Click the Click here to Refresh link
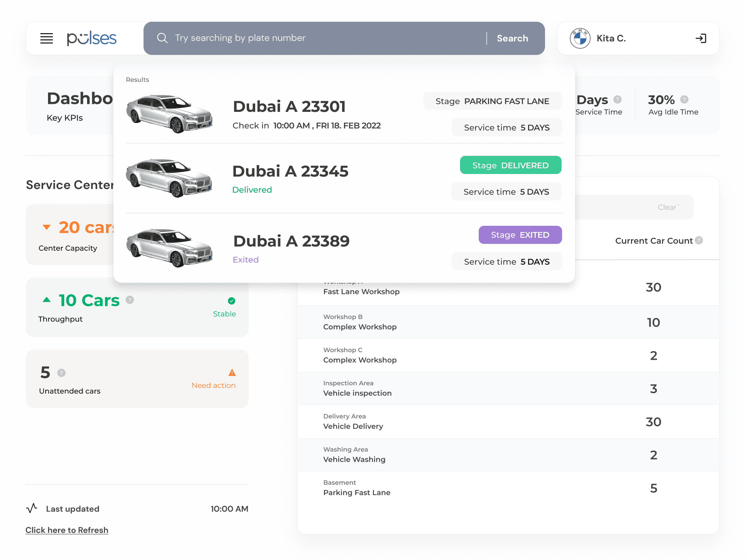The image size is (746, 560). (67, 530)
